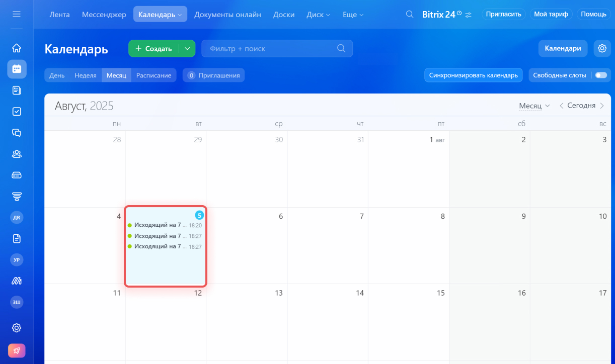This screenshot has height=364, width=615.
Task: Select the day cell numbered 30
Action: 247,169
